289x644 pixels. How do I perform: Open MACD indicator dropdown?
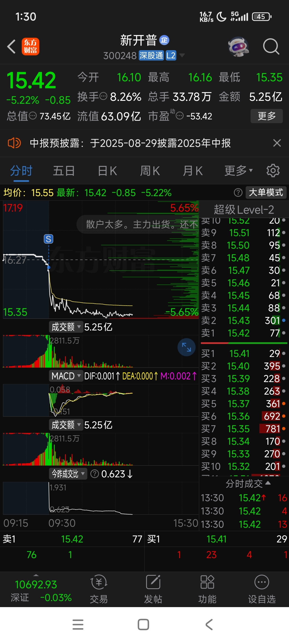(66, 376)
